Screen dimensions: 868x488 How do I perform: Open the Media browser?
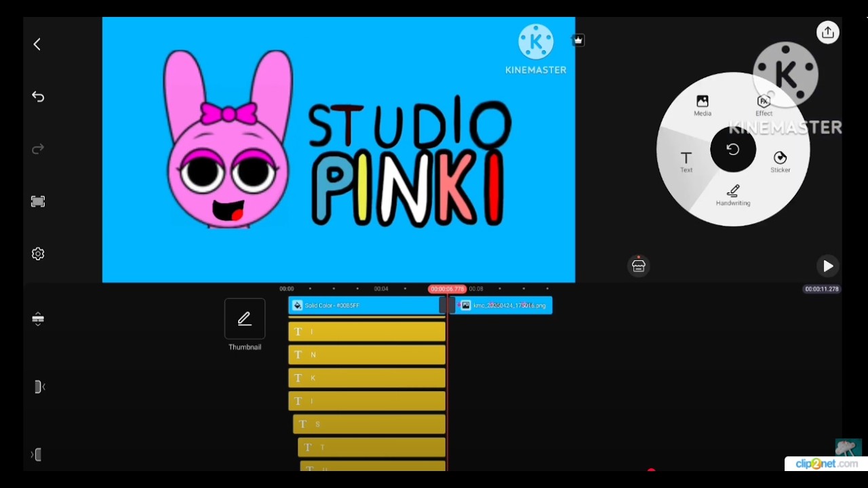[703, 106]
